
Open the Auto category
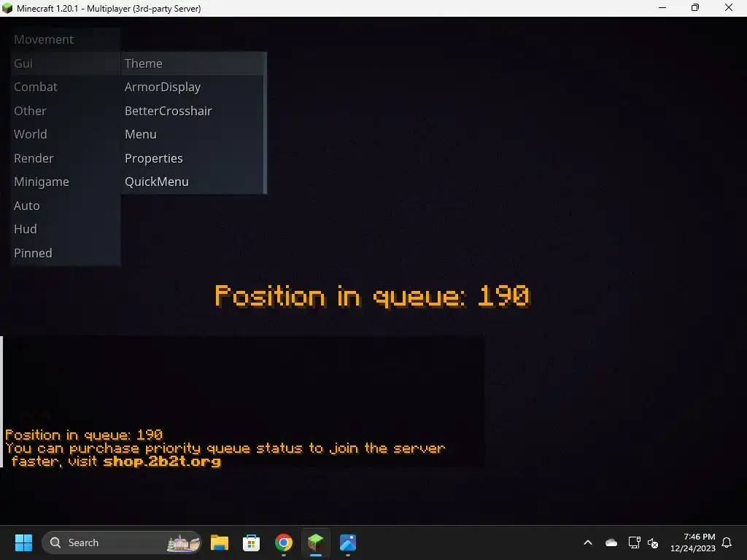(65, 206)
